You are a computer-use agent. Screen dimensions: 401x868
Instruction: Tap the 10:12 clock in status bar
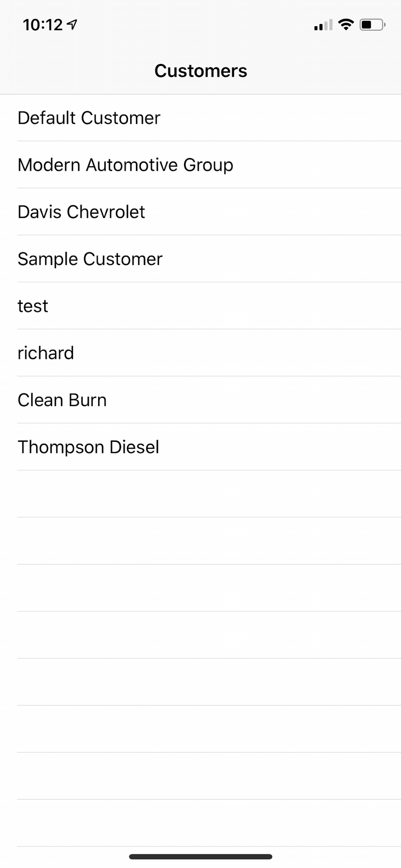[43, 25]
